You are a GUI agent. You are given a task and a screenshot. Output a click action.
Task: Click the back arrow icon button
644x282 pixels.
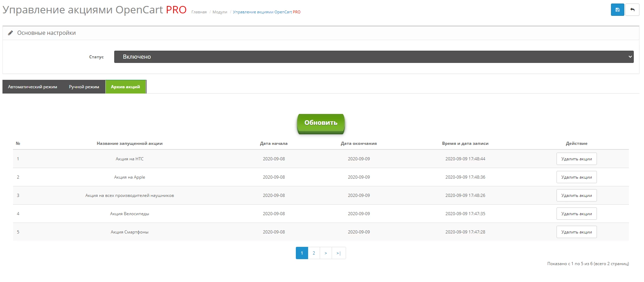[x=632, y=10]
